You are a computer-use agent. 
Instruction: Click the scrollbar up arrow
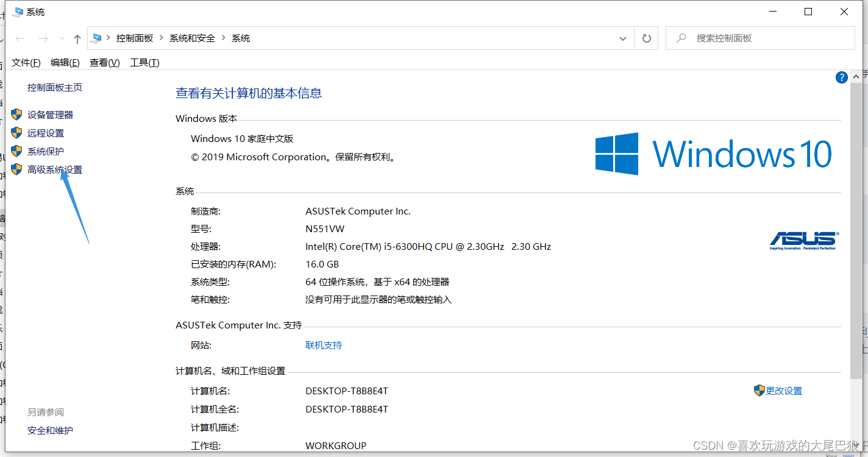[856, 76]
